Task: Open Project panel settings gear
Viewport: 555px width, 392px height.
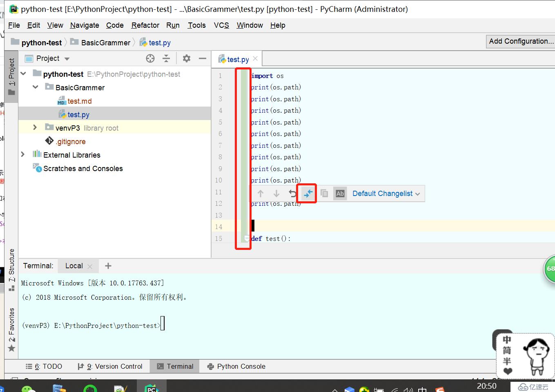Action: click(187, 58)
